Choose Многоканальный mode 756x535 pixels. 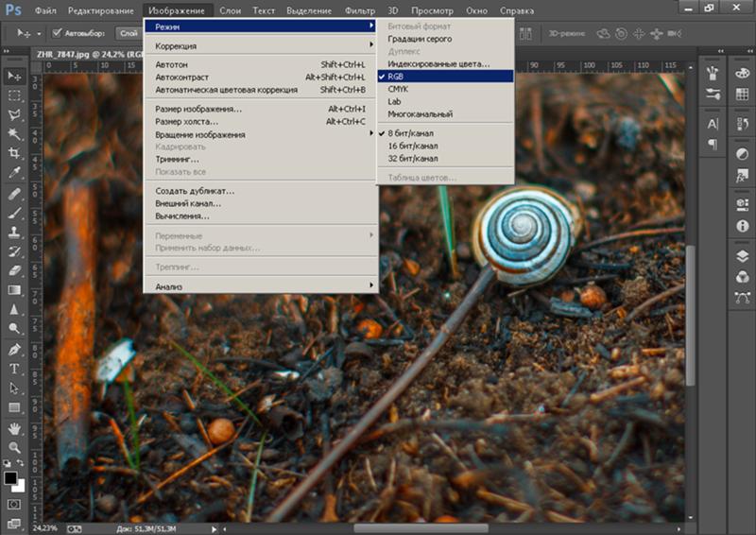pyautogui.click(x=445, y=113)
